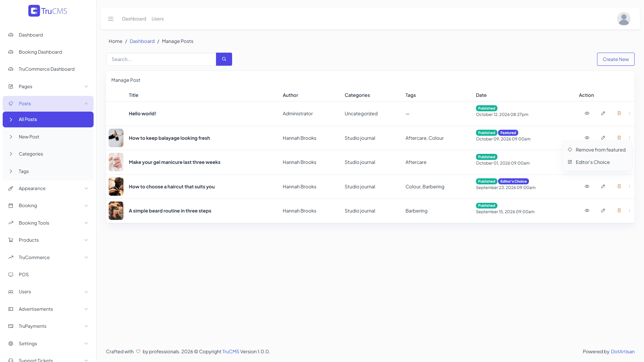Expand the Advertisements sidebar section
This screenshot has width=644, height=362.
click(x=48, y=309)
